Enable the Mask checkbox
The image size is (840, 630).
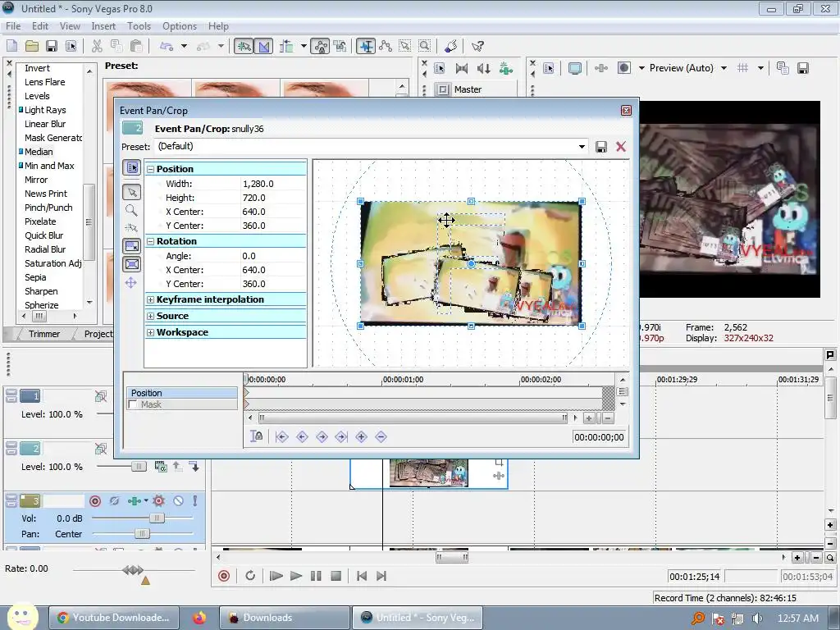[133, 405]
